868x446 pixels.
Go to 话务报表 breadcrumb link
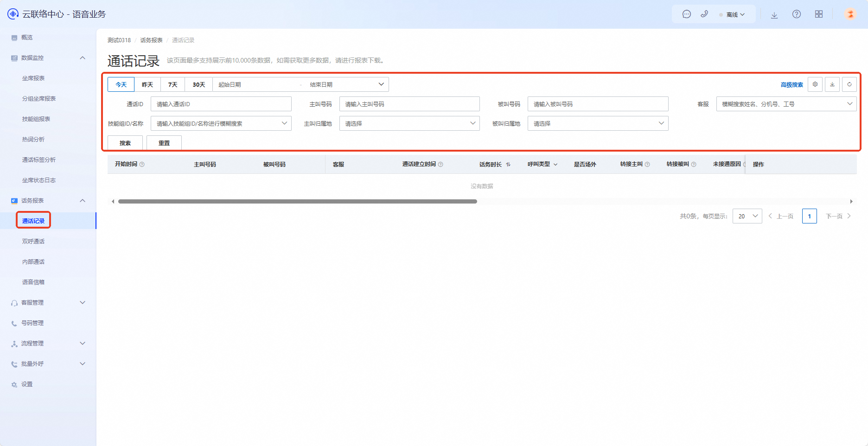152,40
